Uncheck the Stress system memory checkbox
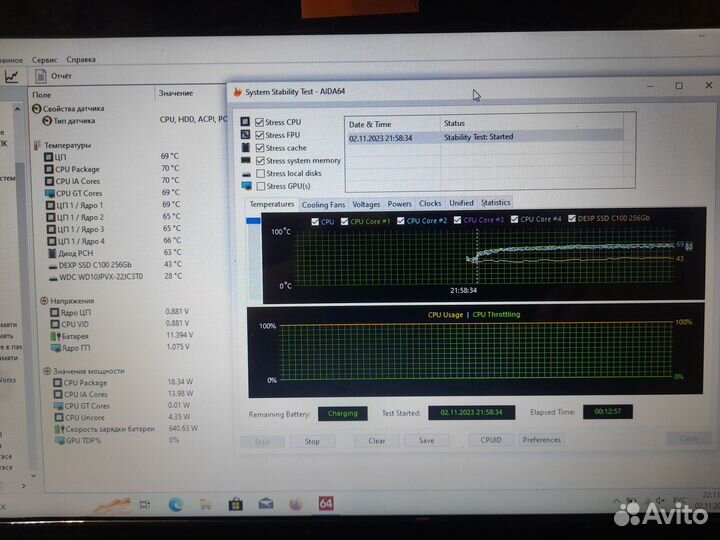 point(260,161)
